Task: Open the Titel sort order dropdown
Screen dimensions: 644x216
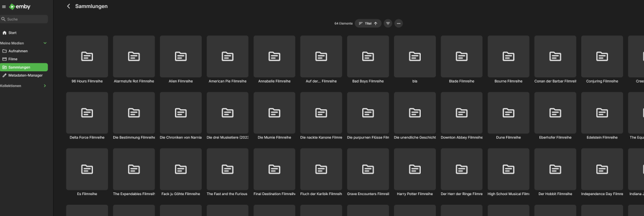Action: point(368,24)
